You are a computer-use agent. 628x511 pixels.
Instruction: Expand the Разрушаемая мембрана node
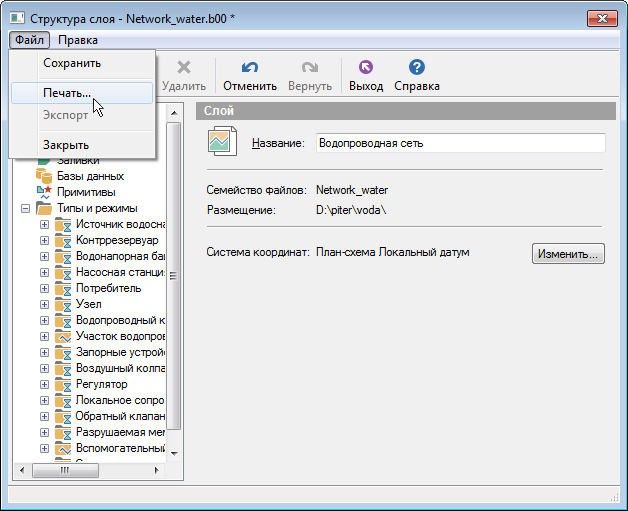pos(44,433)
